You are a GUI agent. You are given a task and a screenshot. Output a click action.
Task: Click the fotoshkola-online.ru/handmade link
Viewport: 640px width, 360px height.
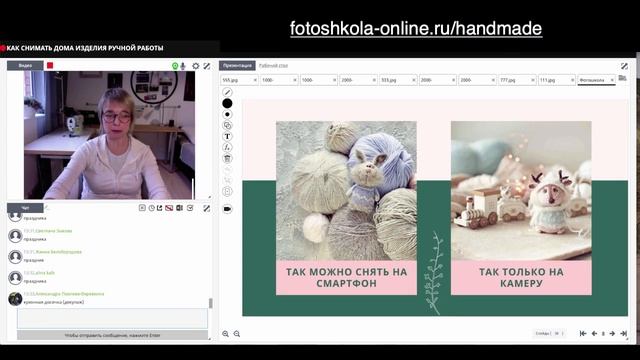click(x=416, y=28)
